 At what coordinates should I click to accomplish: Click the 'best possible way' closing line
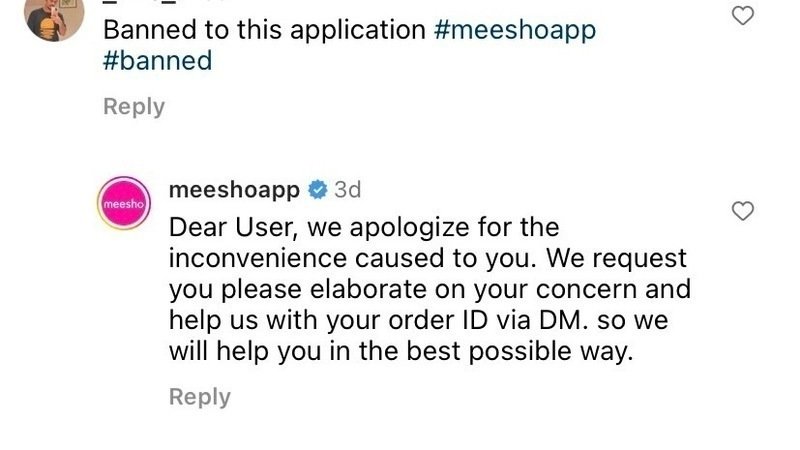pos(400,354)
